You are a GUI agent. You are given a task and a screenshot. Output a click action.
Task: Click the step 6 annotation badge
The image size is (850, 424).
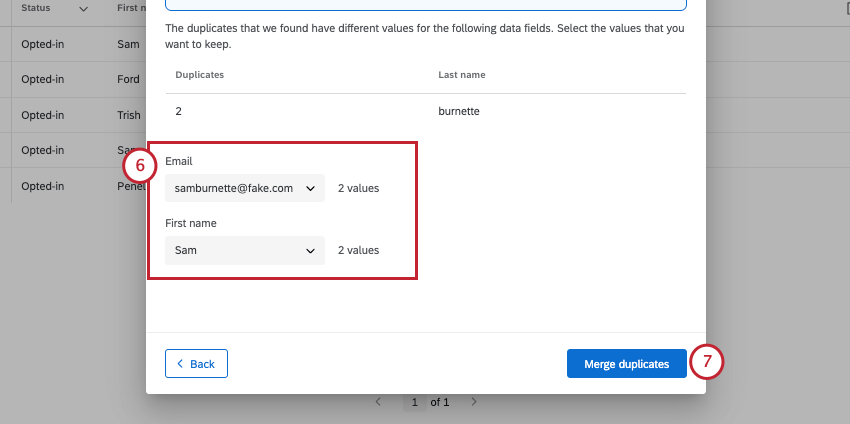140,164
